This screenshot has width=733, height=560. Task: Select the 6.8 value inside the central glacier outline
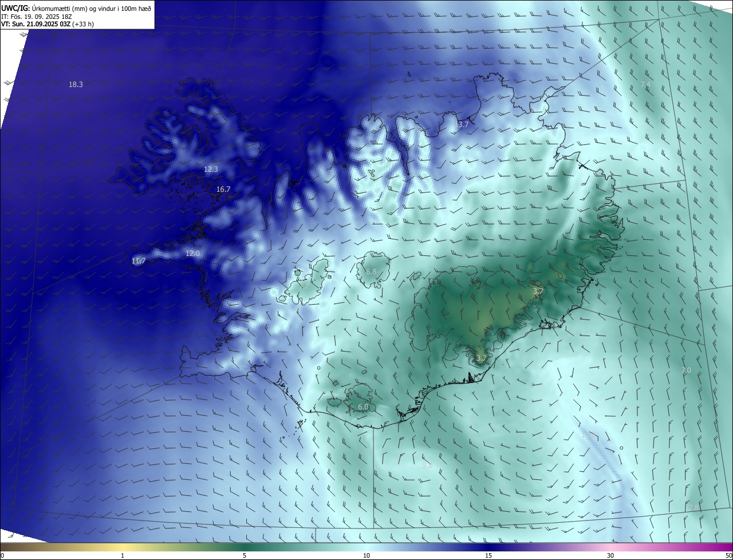[x=371, y=271]
